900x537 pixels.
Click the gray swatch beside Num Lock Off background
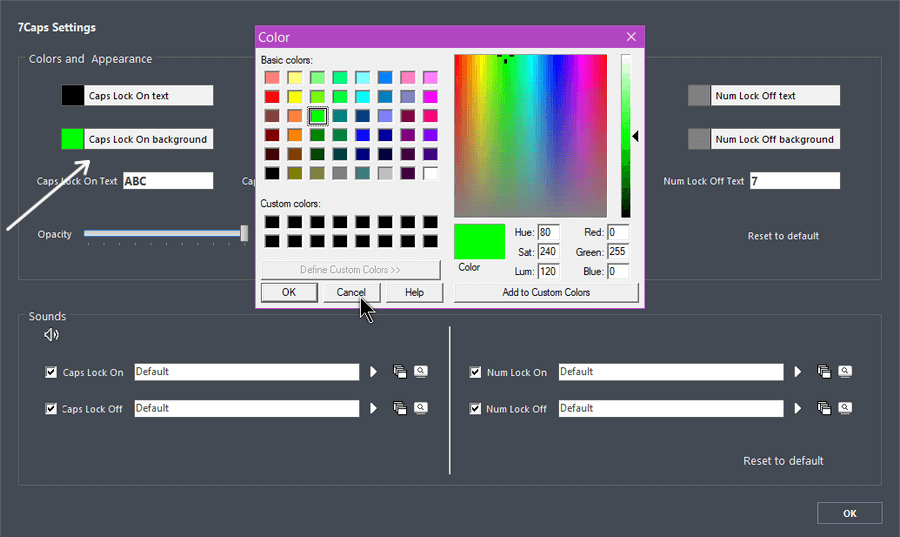[x=699, y=139]
